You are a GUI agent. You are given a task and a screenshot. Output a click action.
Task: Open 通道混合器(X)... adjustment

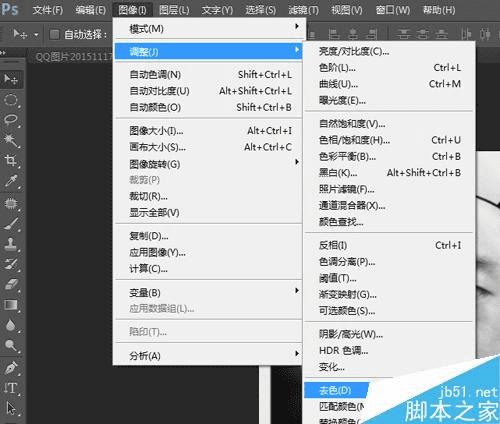click(389, 205)
